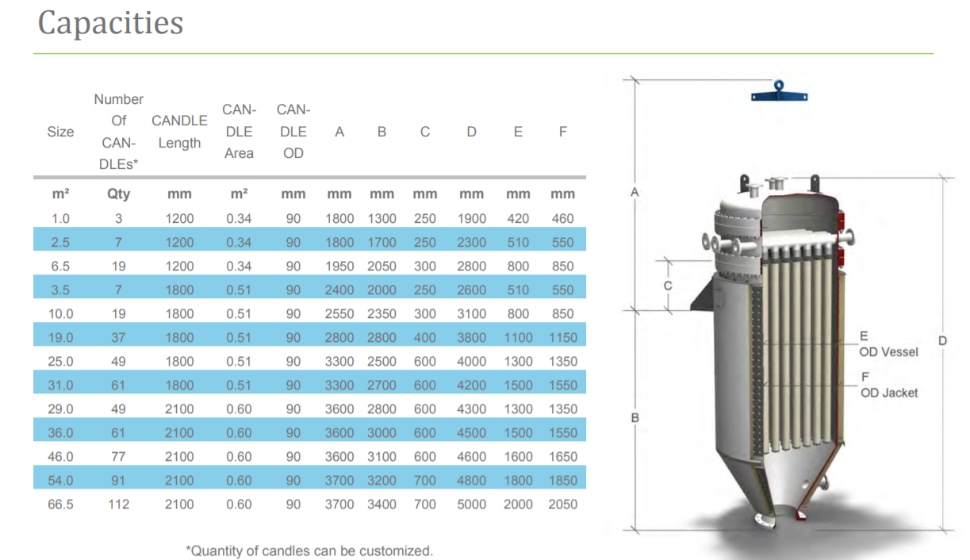The width and height of the screenshot is (970, 560).
Task: Click the footnote about customized candle quantity
Action: [x=309, y=550]
